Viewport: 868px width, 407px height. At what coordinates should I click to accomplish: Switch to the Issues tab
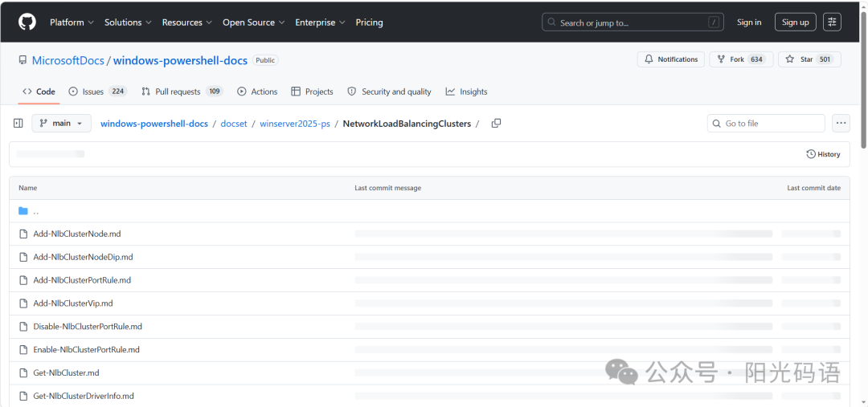[x=98, y=92]
